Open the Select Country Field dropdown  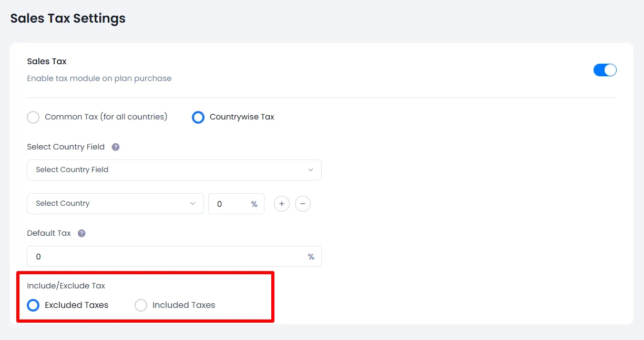click(174, 170)
